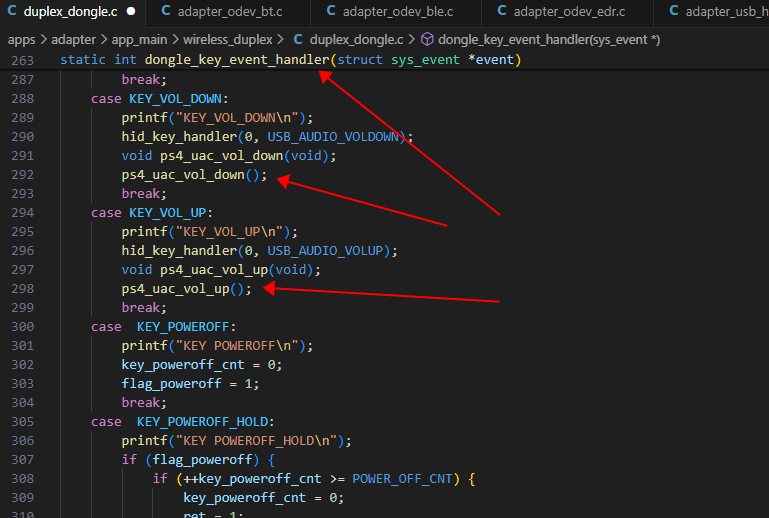The image size is (769, 518).
Task: Click 'key_poweroff_cnt = 0;' on line 309
Action: (263, 498)
